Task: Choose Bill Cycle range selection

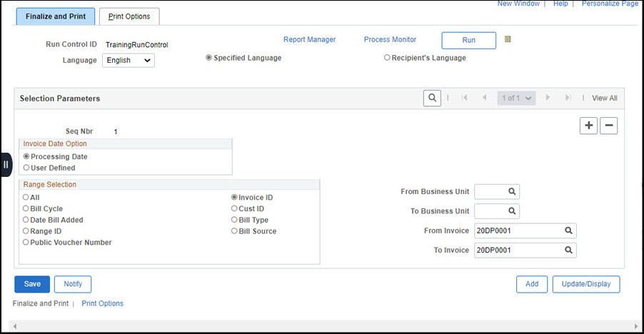Action: 27,209
